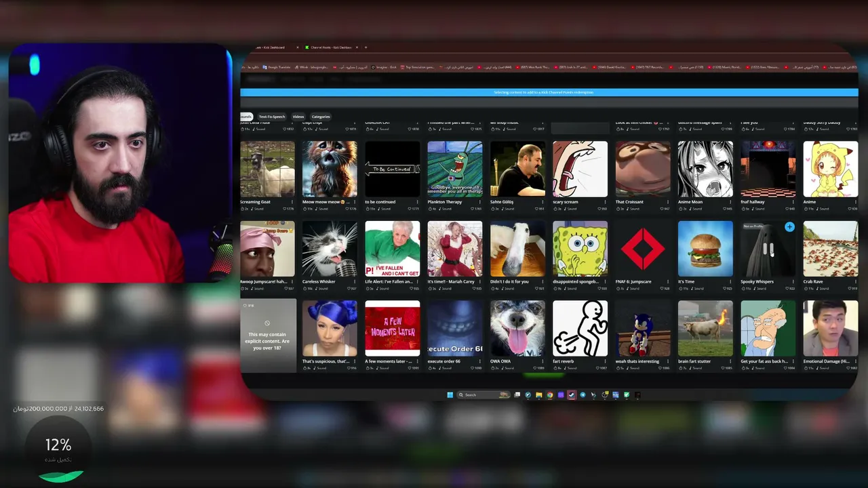Image resolution: width=868 pixels, height=488 pixels.
Task: Pick the That's suspicious thumbnail
Action: pyautogui.click(x=330, y=329)
